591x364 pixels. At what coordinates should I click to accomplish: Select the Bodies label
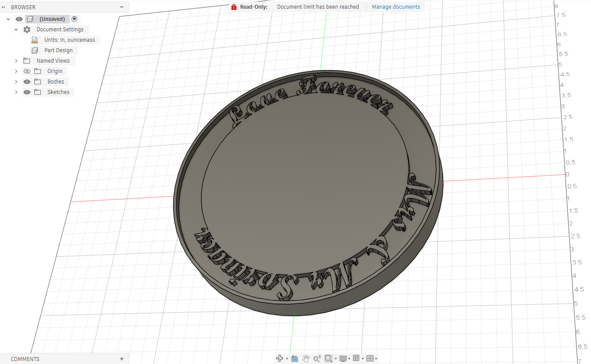tap(56, 82)
